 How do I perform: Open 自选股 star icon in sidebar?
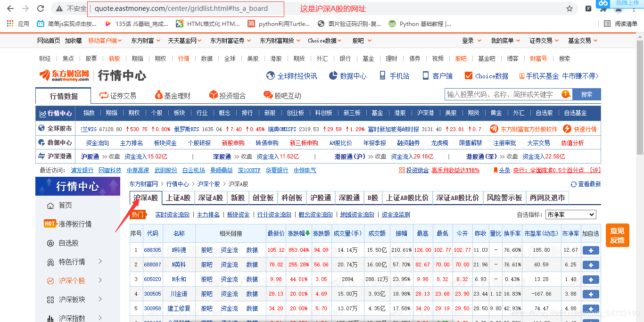coord(63,243)
